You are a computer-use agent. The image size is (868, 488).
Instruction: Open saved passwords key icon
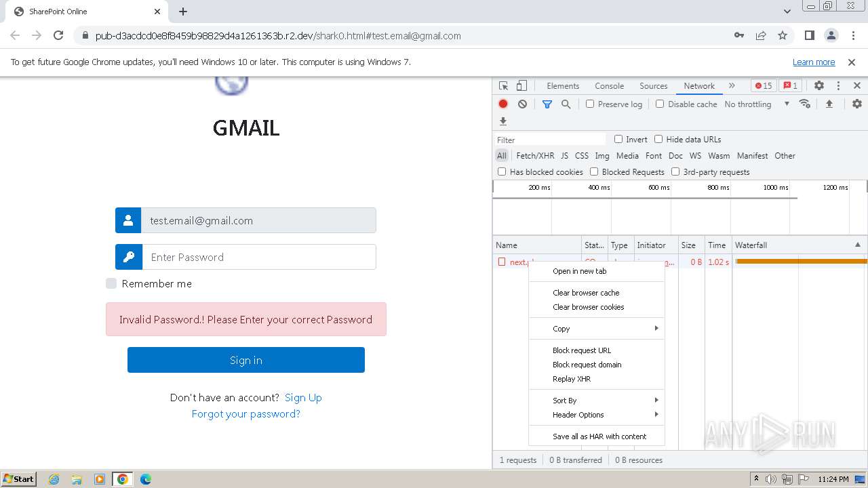tap(739, 35)
